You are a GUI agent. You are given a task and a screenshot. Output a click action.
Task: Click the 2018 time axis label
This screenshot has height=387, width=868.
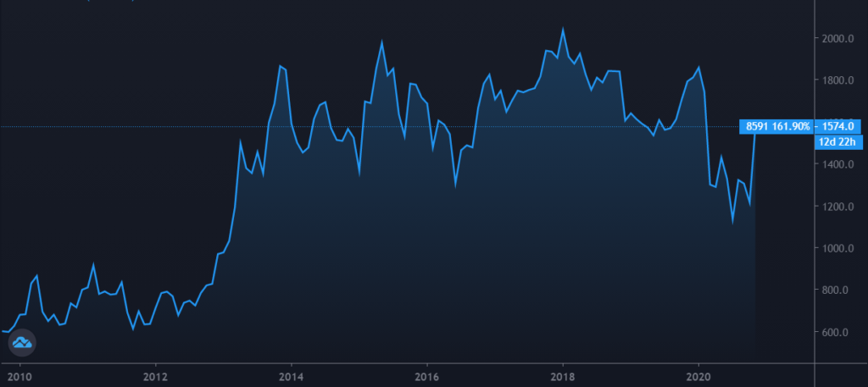pyautogui.click(x=563, y=376)
